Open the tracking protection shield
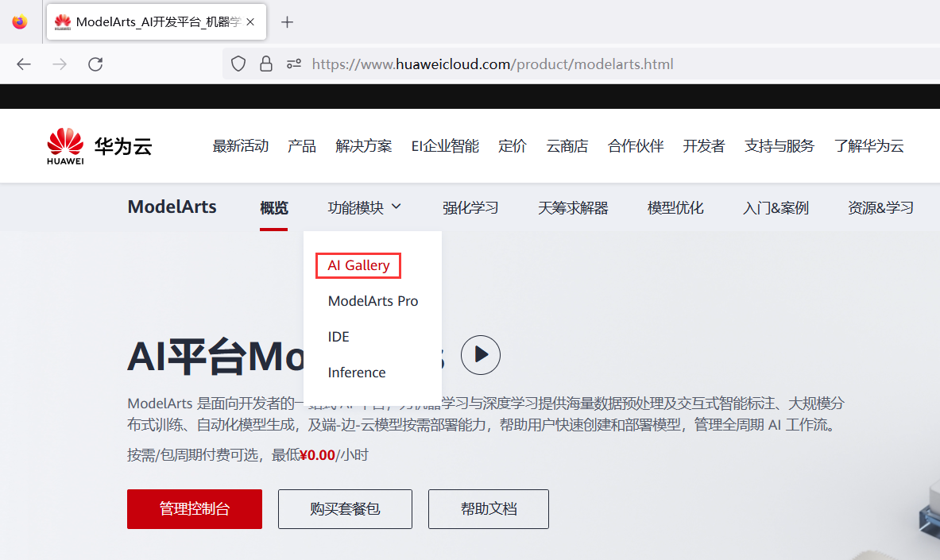Viewport: 940px width, 560px height. pos(238,64)
